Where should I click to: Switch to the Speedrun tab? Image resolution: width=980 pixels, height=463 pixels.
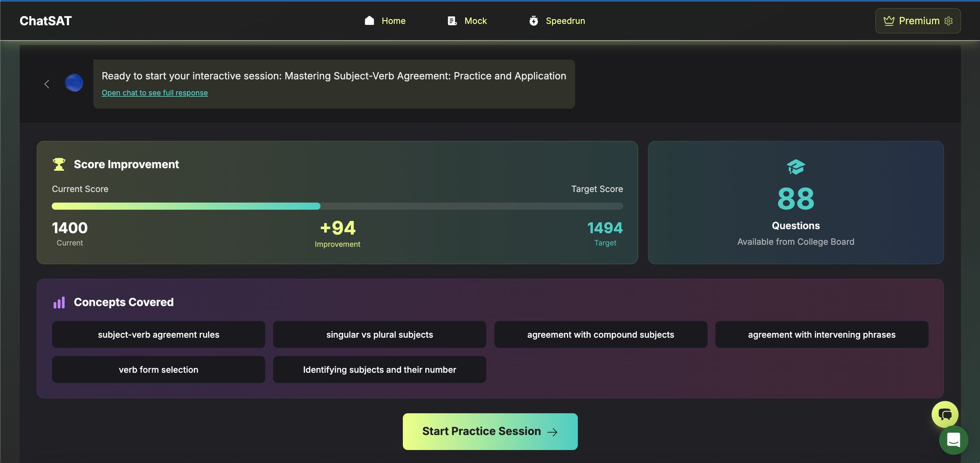click(x=557, y=21)
